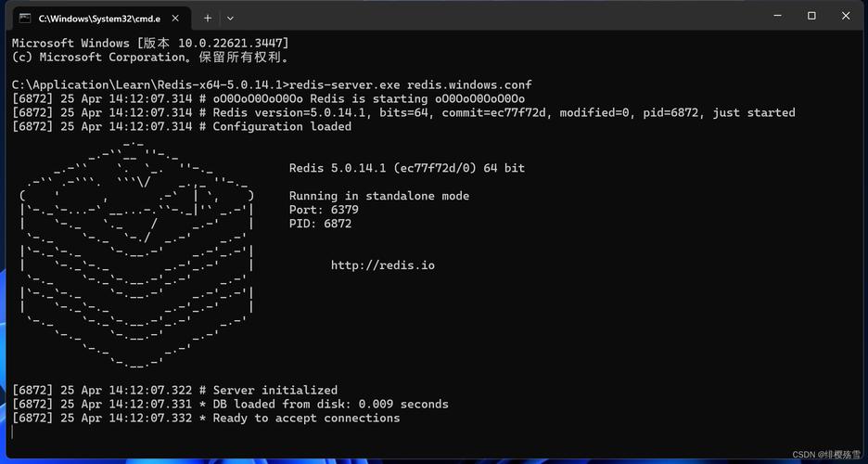Open a new terminal tab

pyautogui.click(x=208, y=19)
